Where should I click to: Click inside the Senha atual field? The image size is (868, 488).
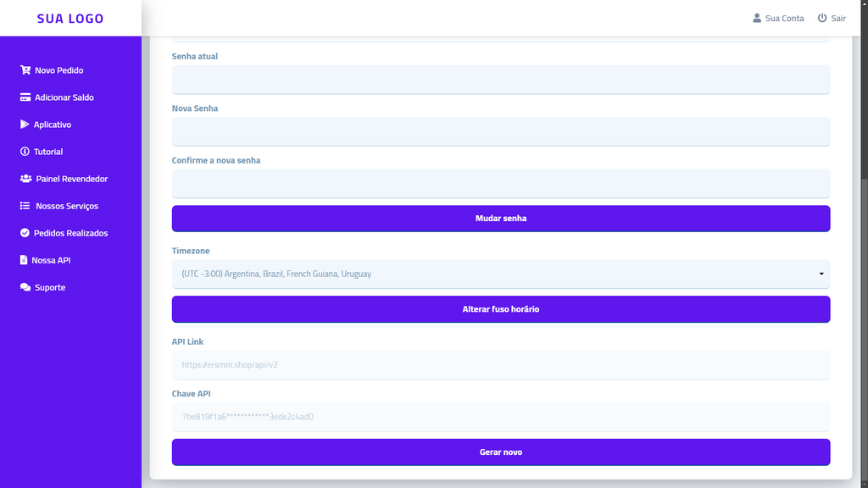[500, 79]
